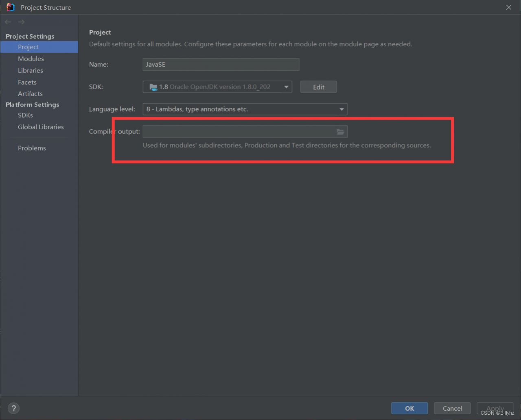
Task: Click the bold Project page title
Action: 100,33
